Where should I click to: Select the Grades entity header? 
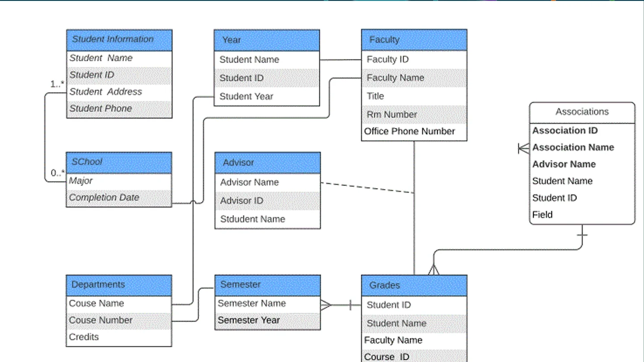[x=414, y=286]
